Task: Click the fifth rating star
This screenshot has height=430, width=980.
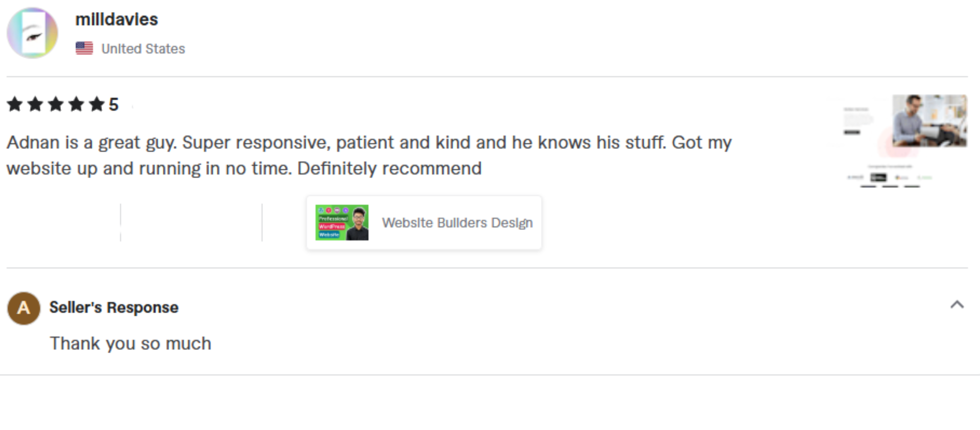Action: click(x=97, y=104)
